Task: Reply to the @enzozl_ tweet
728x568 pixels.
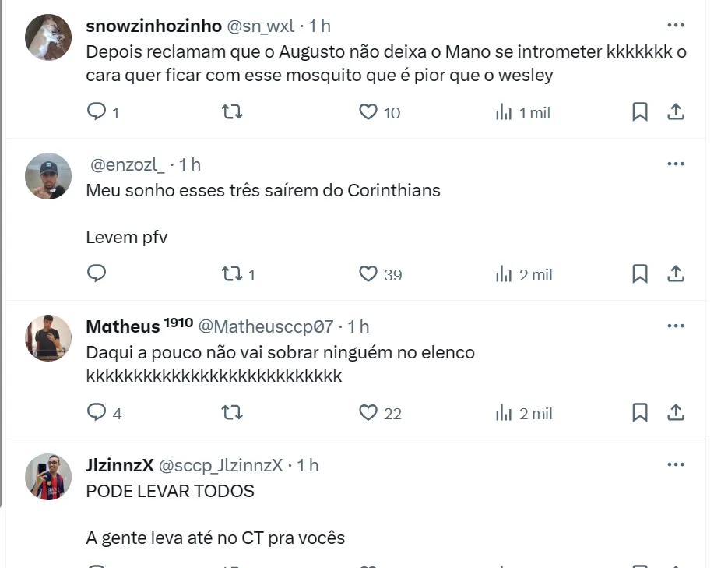Action: [97, 273]
